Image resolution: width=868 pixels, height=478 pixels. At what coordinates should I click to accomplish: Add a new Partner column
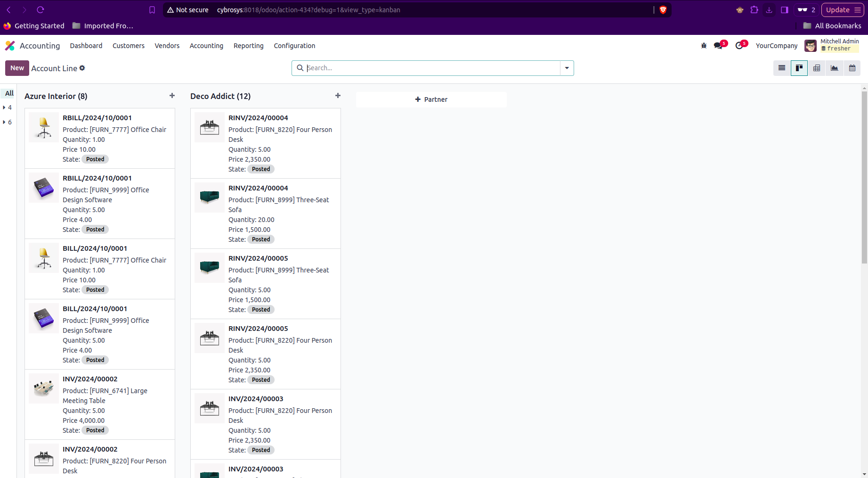(431, 99)
